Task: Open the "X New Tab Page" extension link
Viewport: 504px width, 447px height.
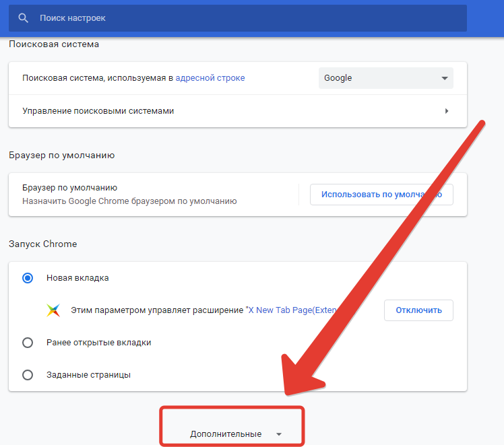Action: (x=291, y=310)
